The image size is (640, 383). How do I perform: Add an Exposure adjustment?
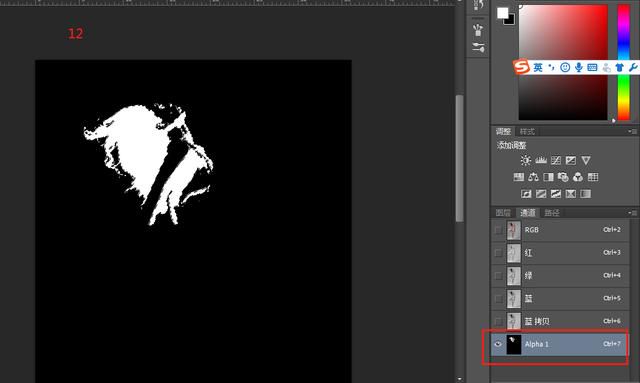[571, 160]
